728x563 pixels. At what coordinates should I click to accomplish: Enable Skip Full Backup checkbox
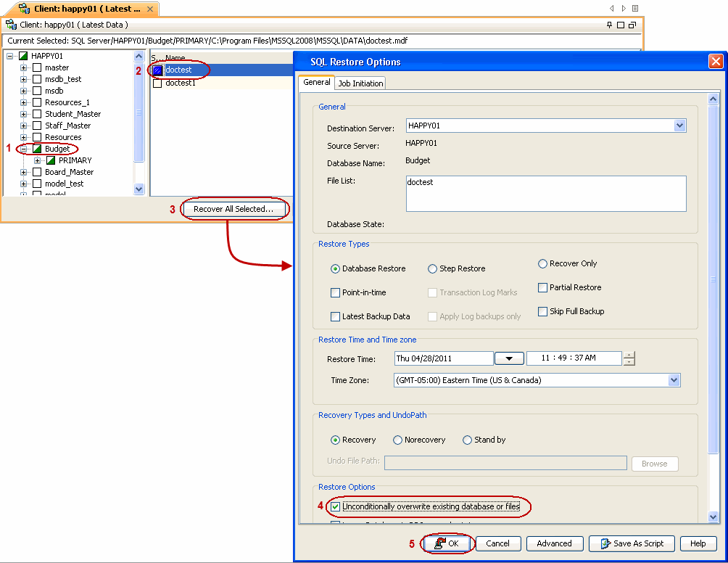pyautogui.click(x=542, y=311)
